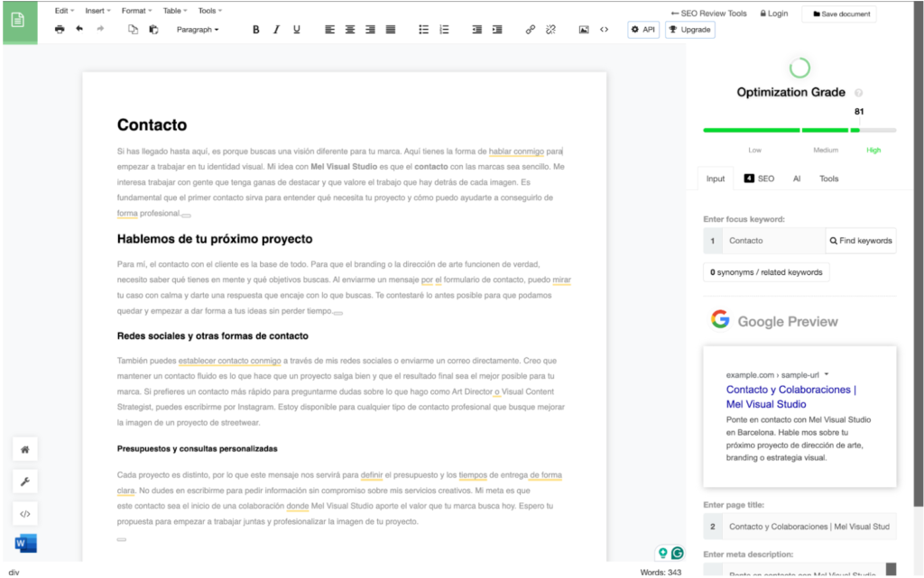Expand the Insert menu

click(97, 11)
